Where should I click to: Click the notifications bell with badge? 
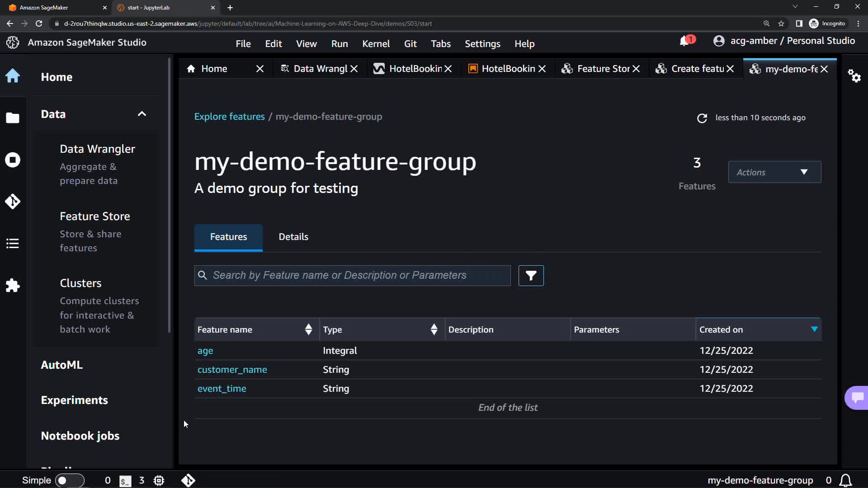point(684,41)
